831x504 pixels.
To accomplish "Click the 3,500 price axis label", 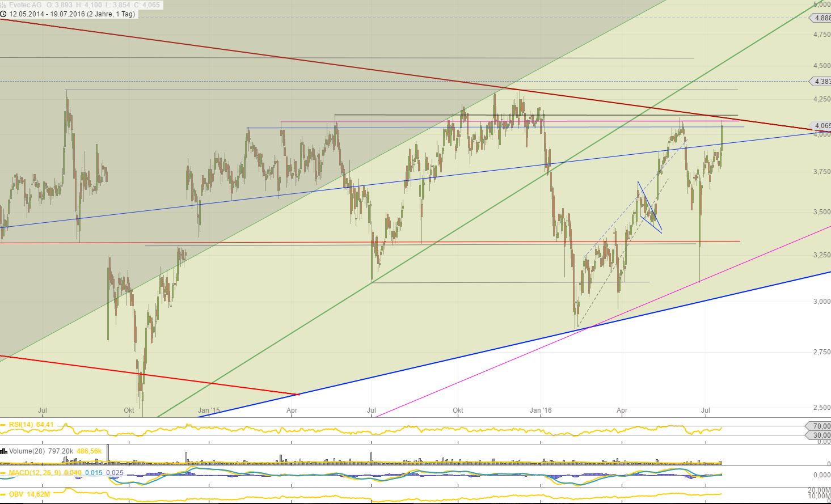I will coord(822,212).
